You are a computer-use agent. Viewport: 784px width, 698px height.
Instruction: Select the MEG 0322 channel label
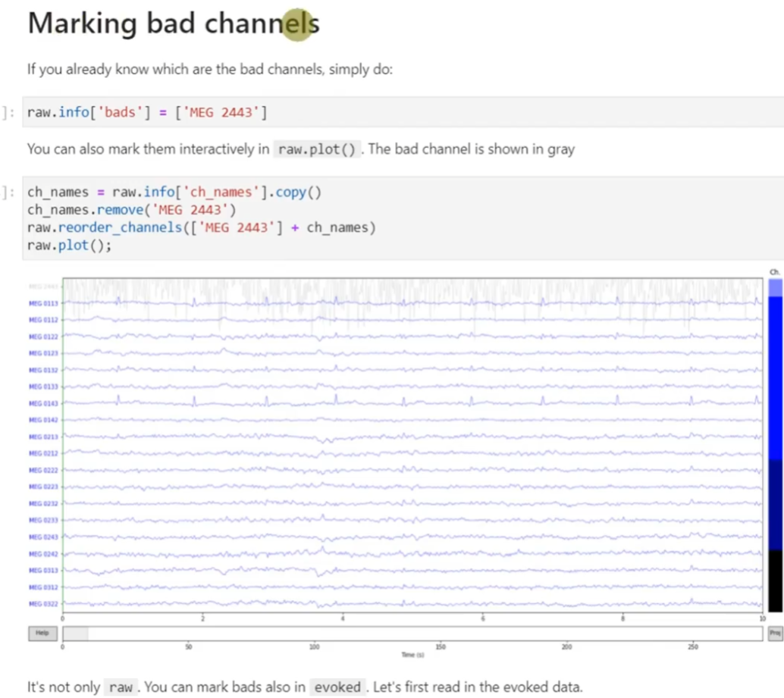pos(43,604)
